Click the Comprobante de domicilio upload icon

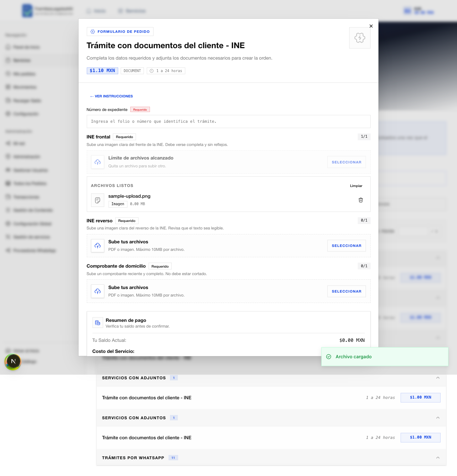(x=97, y=292)
